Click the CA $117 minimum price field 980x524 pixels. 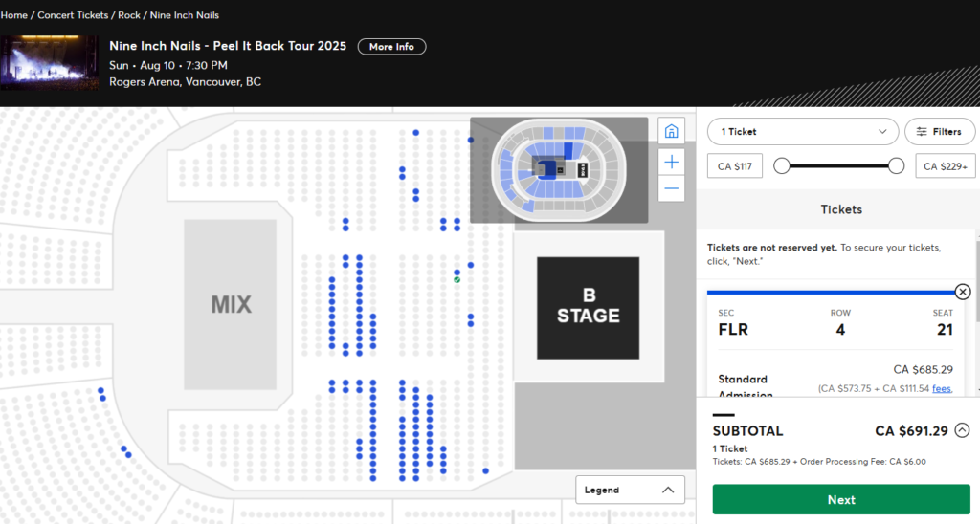735,166
